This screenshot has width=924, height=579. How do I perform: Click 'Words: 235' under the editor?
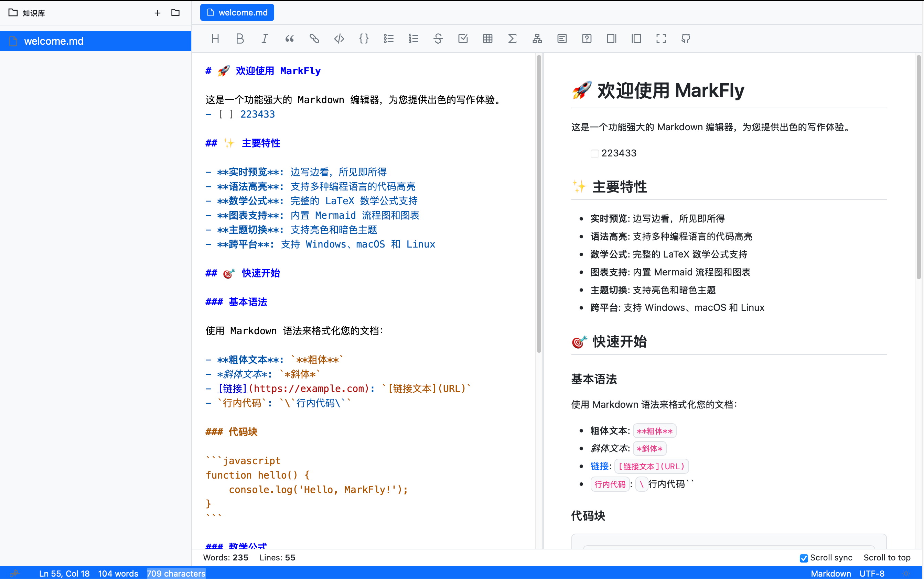(x=226, y=558)
